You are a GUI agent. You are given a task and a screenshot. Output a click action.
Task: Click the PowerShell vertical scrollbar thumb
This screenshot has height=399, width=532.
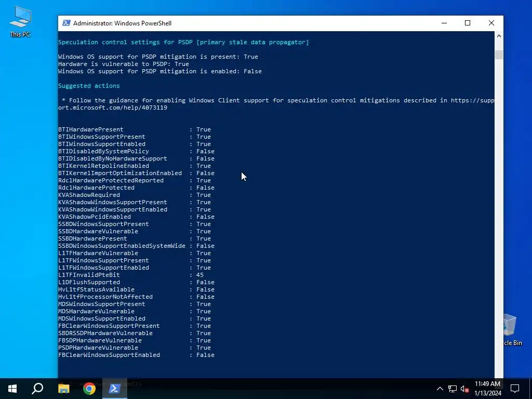[x=499, y=54]
